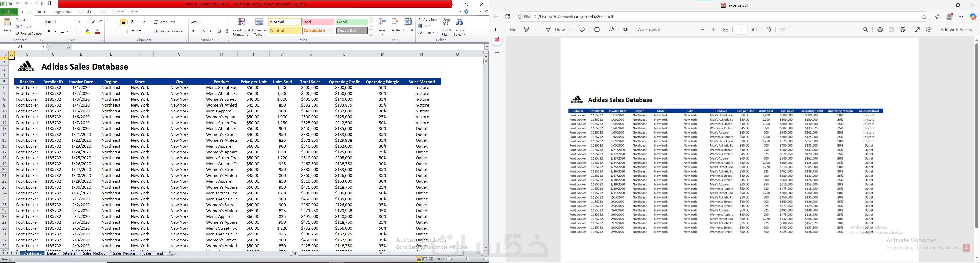Decrease decimal places in Number group
The width and height of the screenshot is (980, 263).
pos(226,31)
